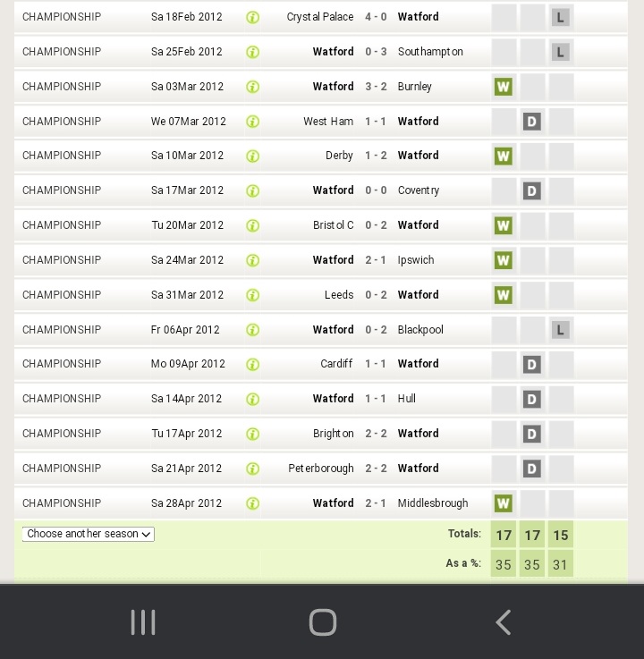Click the W badge for Derby match
Viewport: 644px width, 659px height.
click(503, 156)
